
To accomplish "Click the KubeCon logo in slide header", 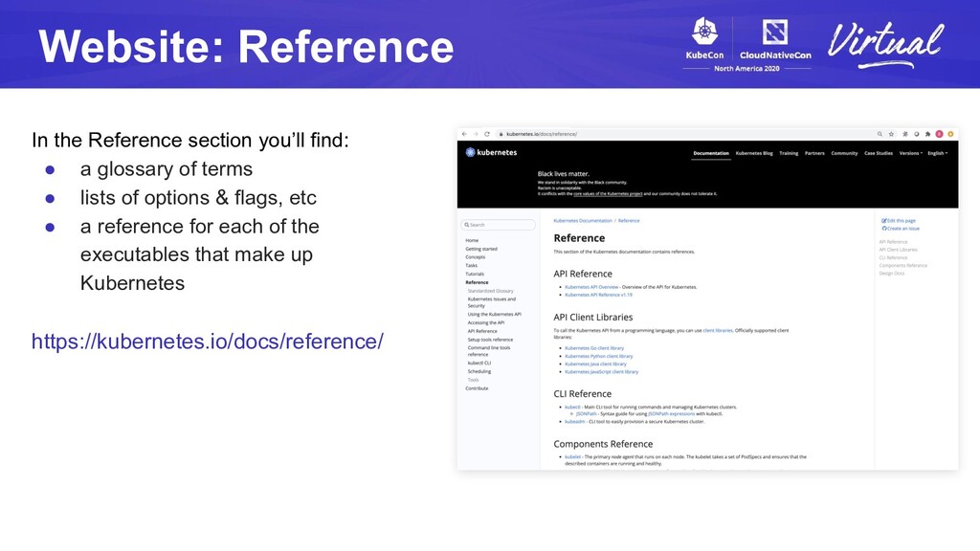I will point(704,38).
